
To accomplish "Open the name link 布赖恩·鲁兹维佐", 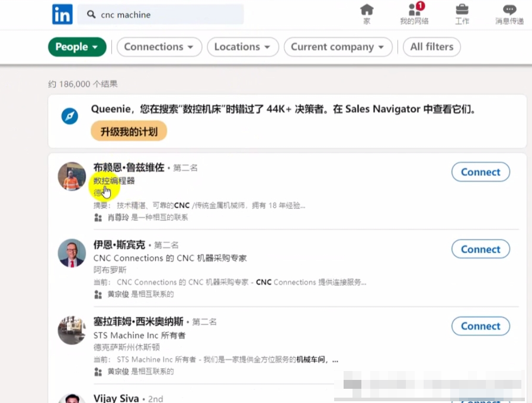I will pyautogui.click(x=129, y=167).
